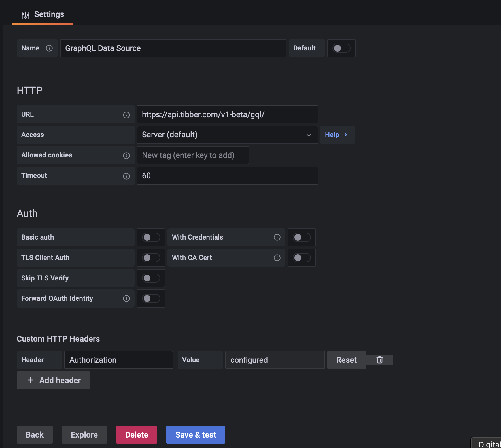Click the Allowed cookies tag input
501x448 pixels.
(x=193, y=155)
